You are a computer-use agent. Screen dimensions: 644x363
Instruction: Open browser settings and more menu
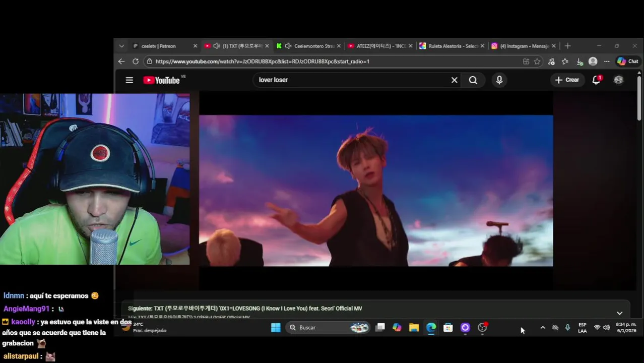[x=607, y=62]
